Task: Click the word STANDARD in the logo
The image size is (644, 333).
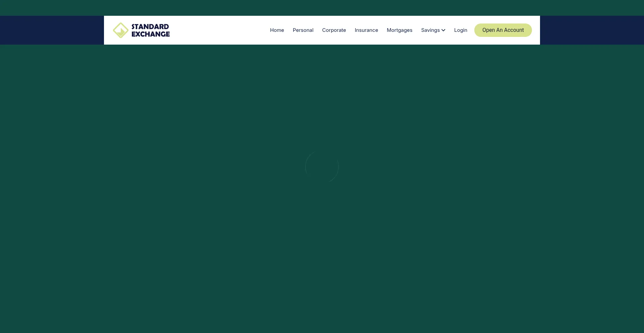Action: (x=150, y=26)
